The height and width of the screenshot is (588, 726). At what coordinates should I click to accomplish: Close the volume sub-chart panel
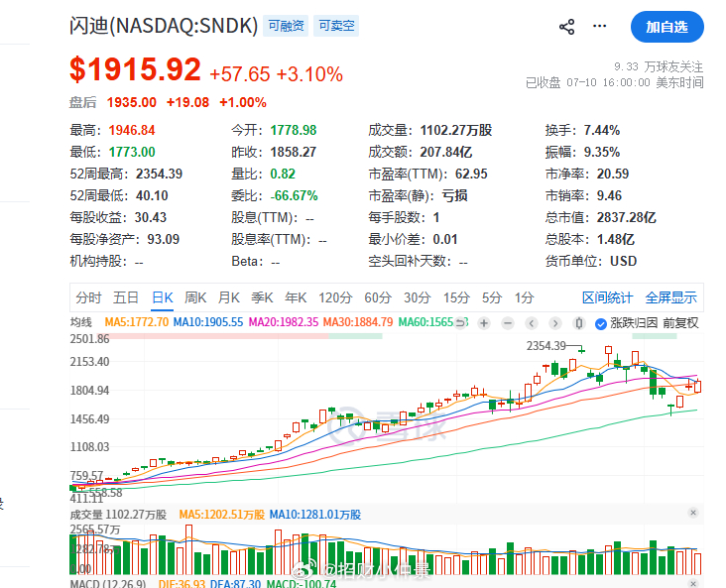click(693, 513)
